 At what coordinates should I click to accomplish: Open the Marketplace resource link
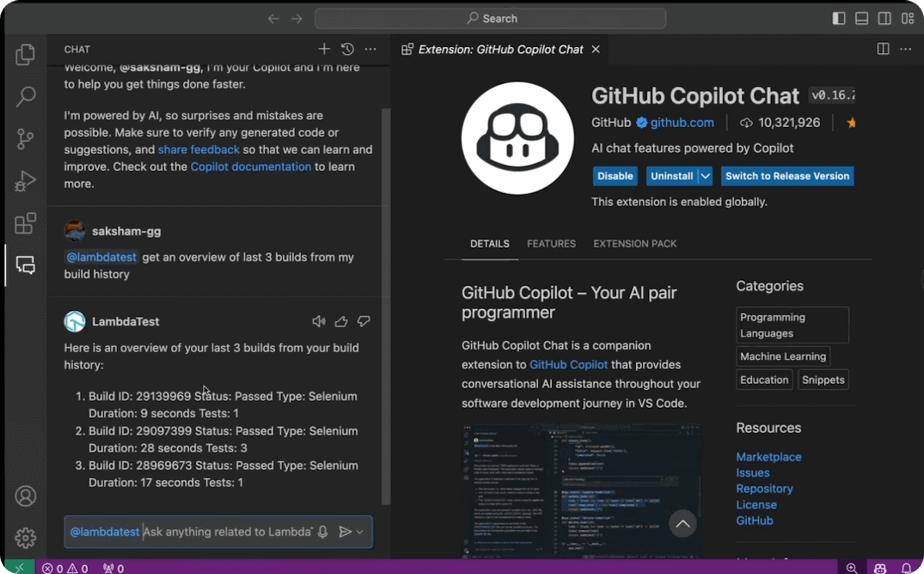coord(768,456)
